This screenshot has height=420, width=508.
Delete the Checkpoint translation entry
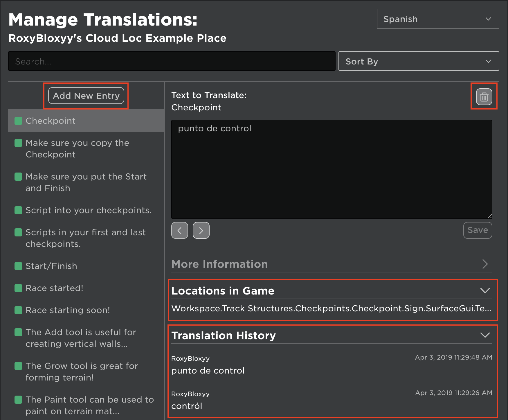[x=484, y=96]
